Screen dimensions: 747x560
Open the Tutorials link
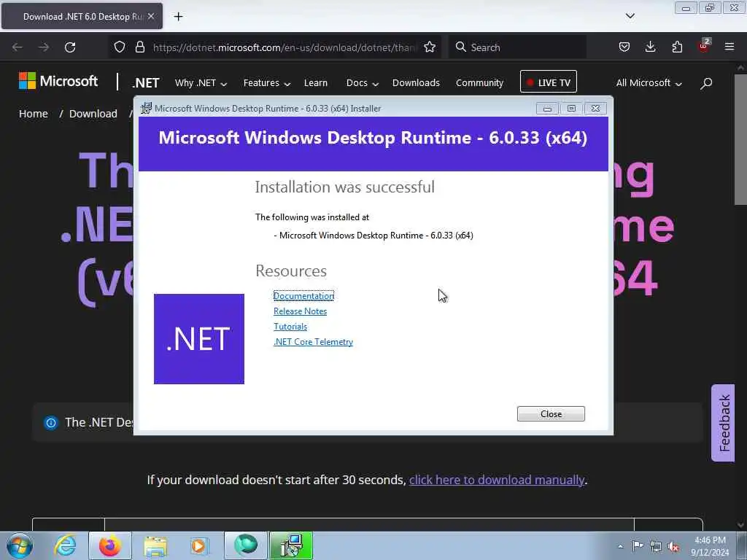pyautogui.click(x=290, y=326)
